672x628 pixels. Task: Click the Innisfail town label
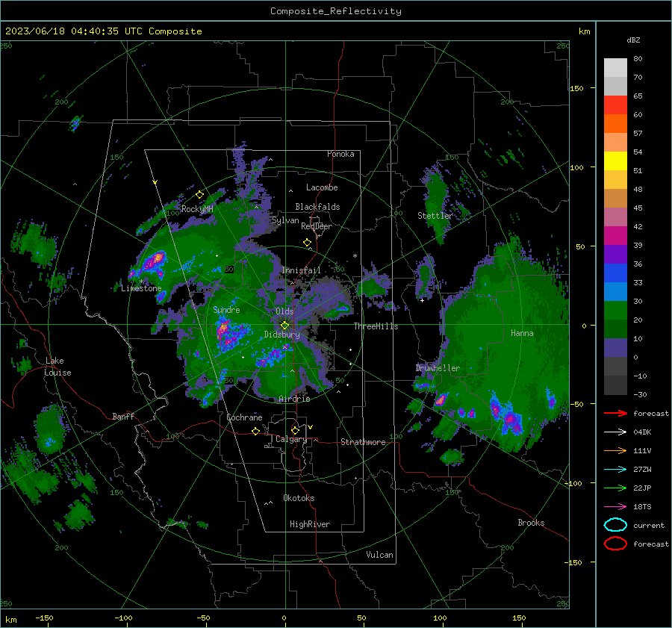coord(301,270)
